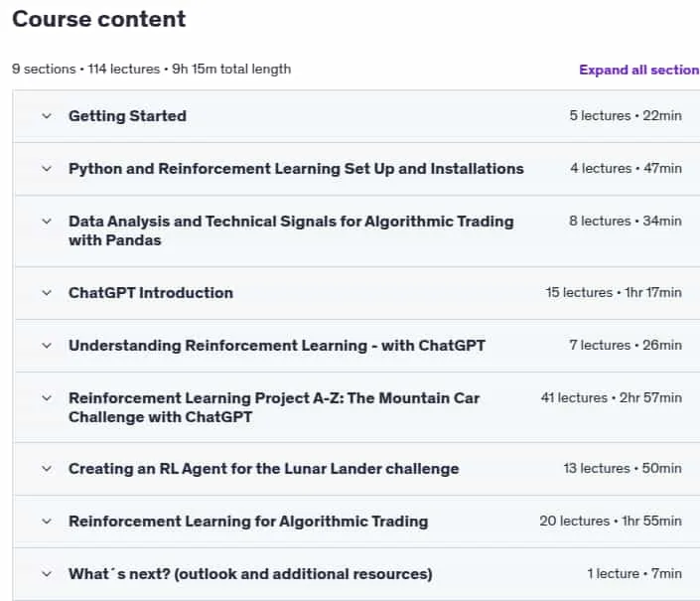Click the Expand all sections link
700x601 pixels.
point(639,71)
